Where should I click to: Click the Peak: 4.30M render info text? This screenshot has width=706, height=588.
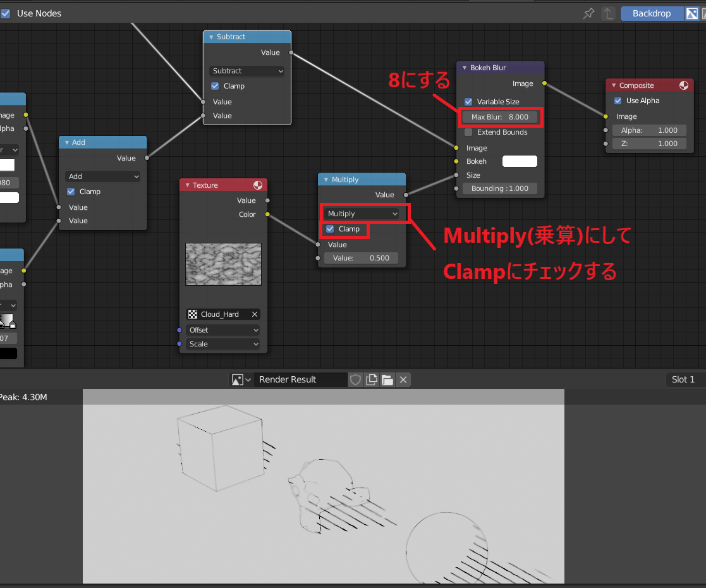pyautogui.click(x=23, y=398)
